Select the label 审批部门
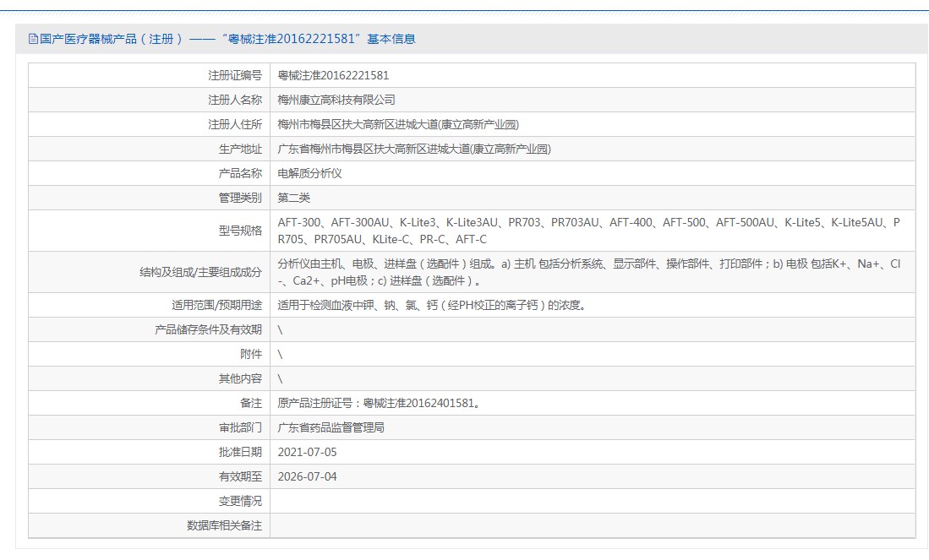Screen dimensions: 929x560 (240, 427)
